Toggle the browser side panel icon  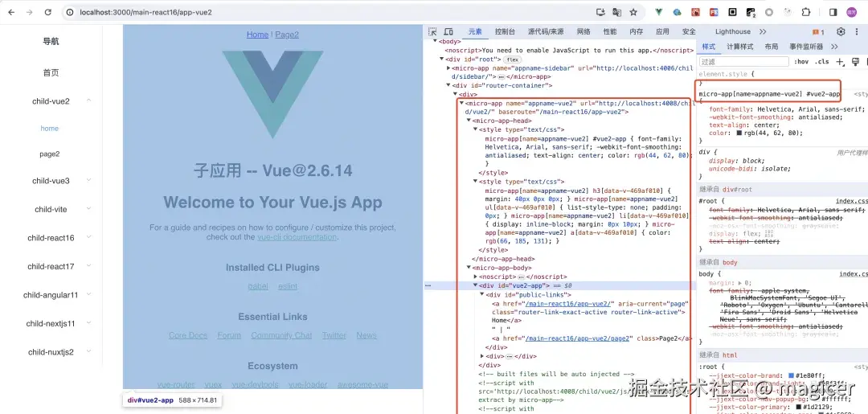[833, 12]
